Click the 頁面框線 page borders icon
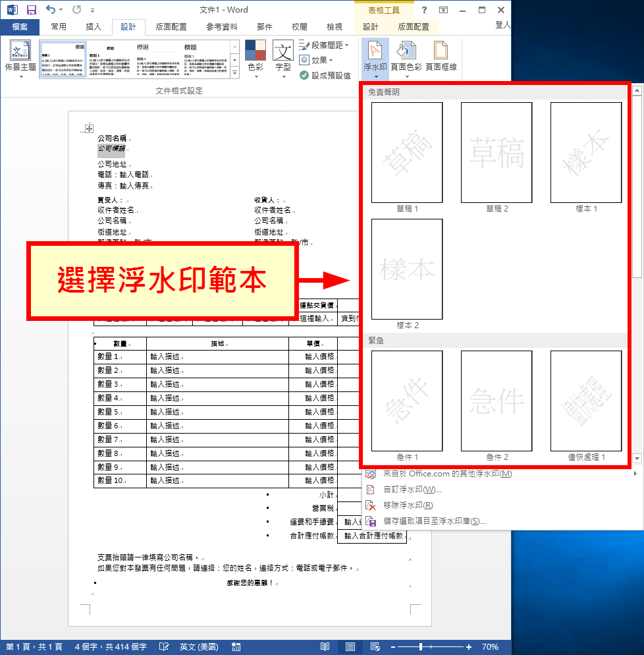Viewport: 644px width, 655px height. [x=441, y=57]
